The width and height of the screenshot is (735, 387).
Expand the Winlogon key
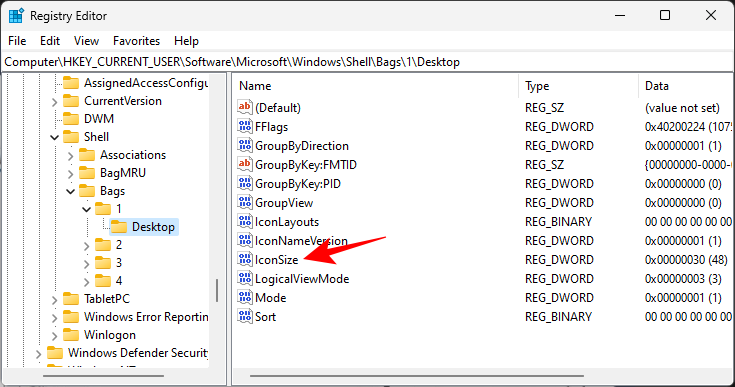coord(54,336)
